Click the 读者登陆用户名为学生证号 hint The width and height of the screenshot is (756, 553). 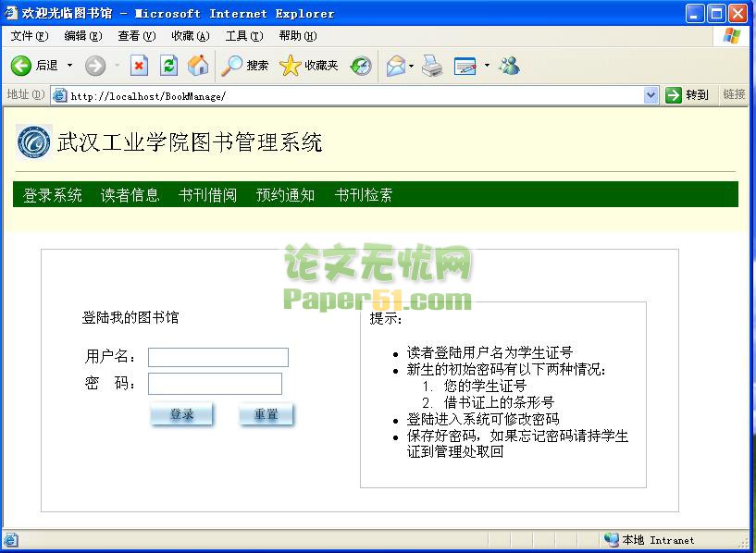(490, 352)
